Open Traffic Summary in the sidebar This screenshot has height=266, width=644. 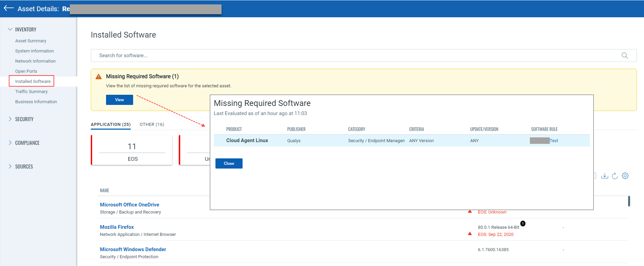(x=32, y=91)
